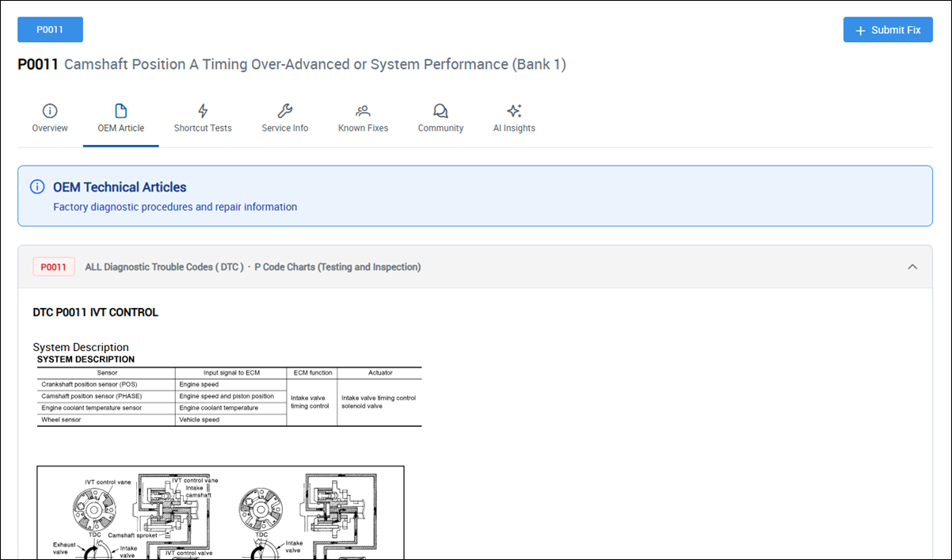Click the article title ALL Diagnostic Trouble Codes

pyautogui.click(x=253, y=267)
